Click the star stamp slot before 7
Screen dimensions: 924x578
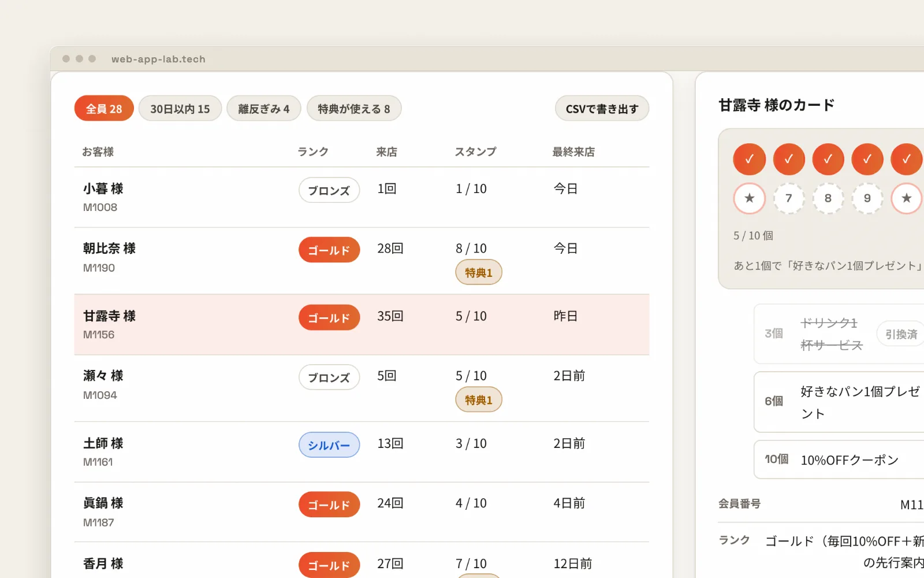point(750,198)
